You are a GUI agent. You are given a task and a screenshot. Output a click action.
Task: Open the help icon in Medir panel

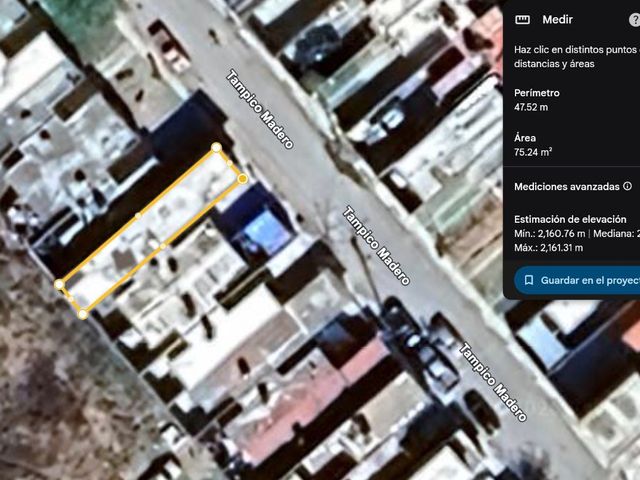pos(635,20)
